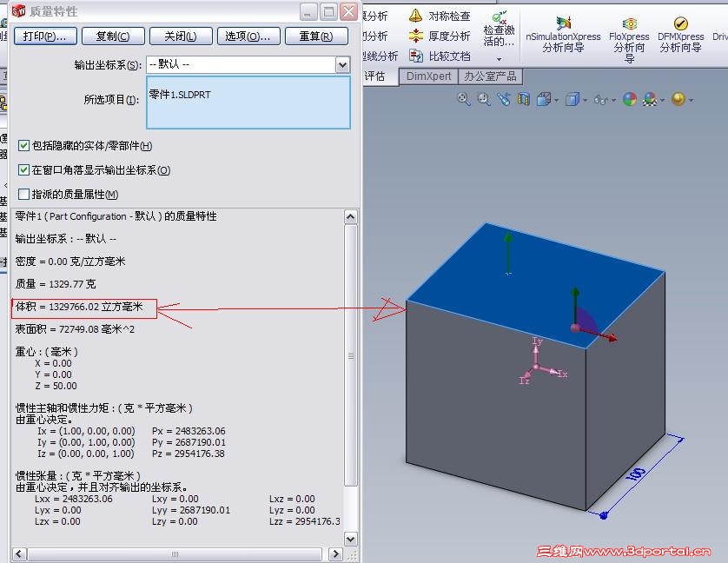
Task: Click Zoom to Fit icon
Action: (464, 99)
